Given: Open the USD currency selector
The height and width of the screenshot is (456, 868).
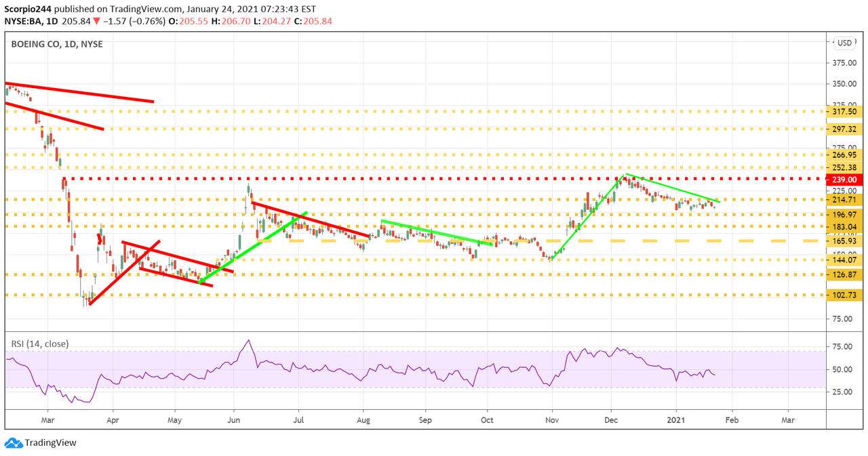Looking at the screenshot, I should click(844, 43).
